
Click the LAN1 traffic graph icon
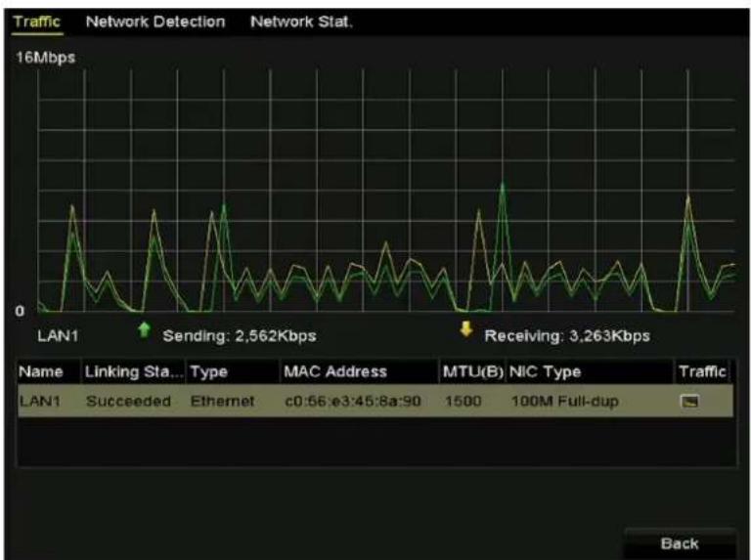click(x=689, y=401)
